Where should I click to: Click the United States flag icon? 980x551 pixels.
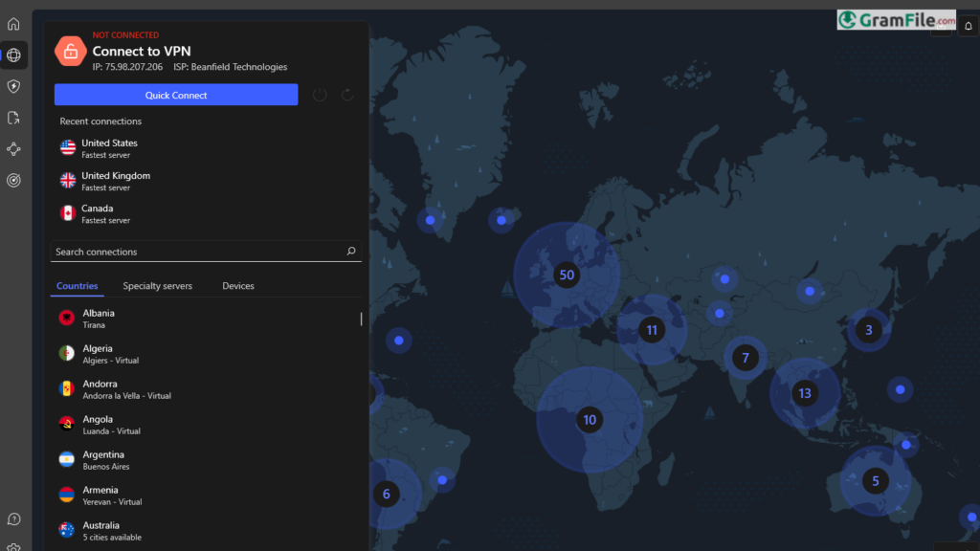[x=68, y=148]
